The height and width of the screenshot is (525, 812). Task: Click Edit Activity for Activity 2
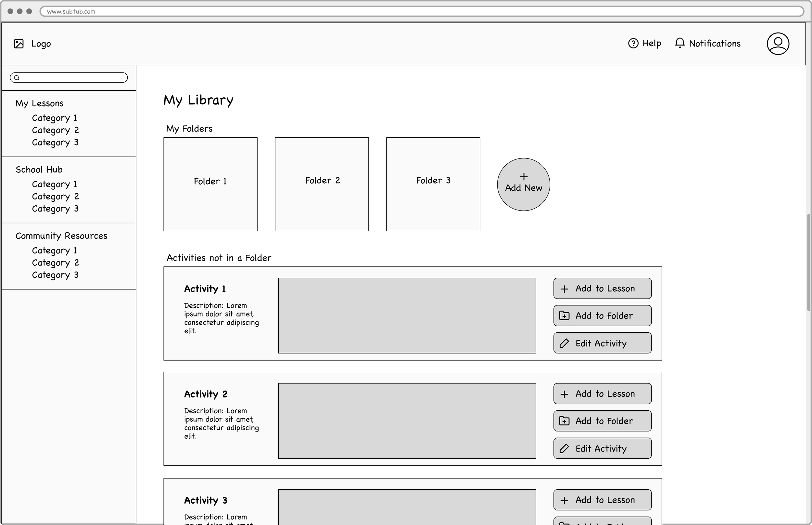[602, 448]
